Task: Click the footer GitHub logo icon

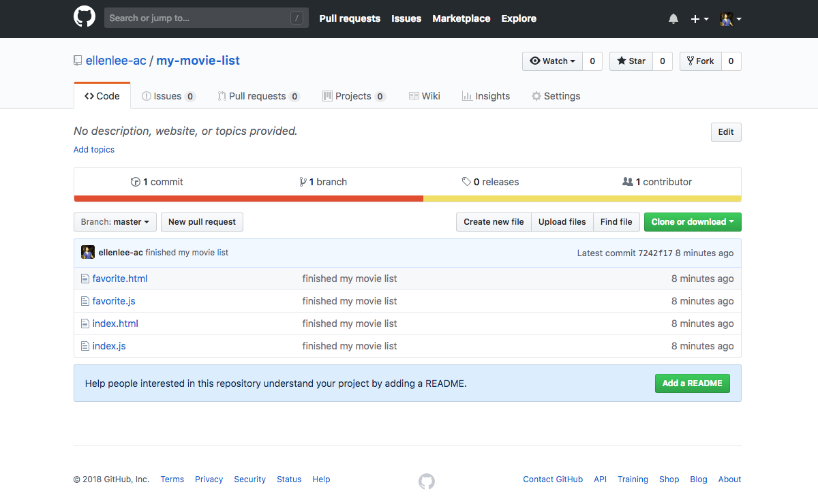Action: coord(427,482)
